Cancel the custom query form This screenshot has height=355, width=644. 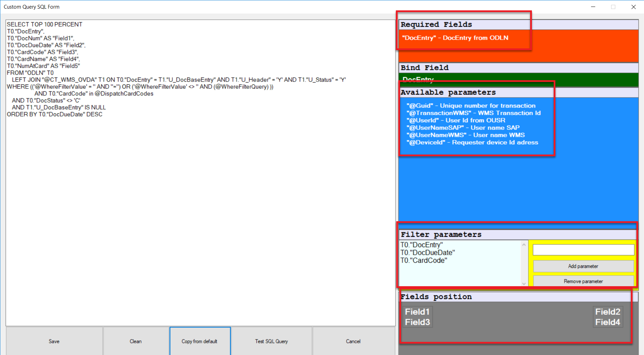point(353,341)
